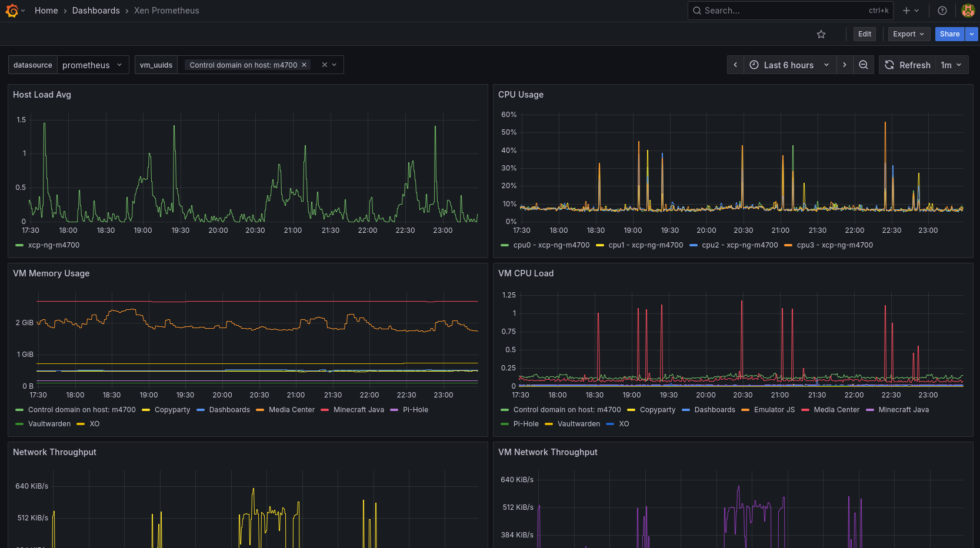The width and height of the screenshot is (980, 548).
Task: Expand the 1m refresh interval dropdown
Action: click(x=951, y=65)
